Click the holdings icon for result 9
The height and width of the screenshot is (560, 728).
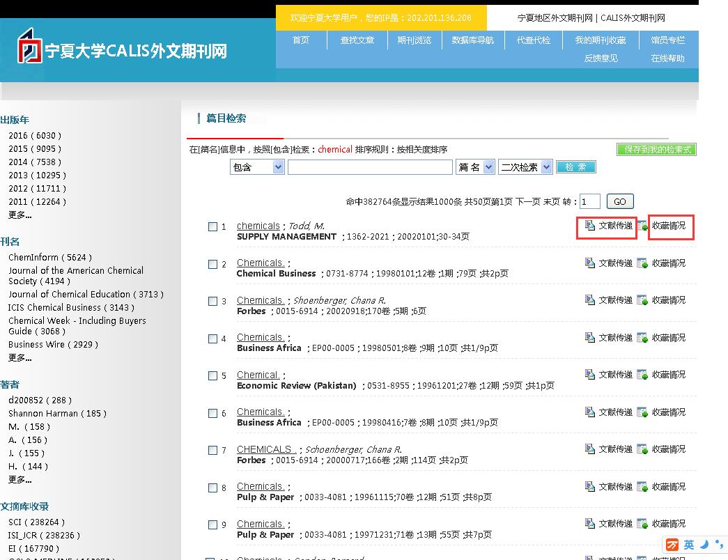pyautogui.click(x=642, y=523)
